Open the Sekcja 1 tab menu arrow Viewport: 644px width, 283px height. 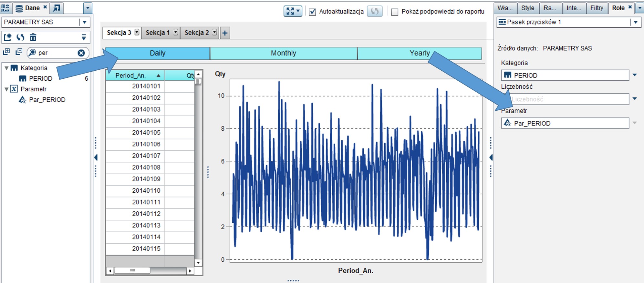coord(176,32)
